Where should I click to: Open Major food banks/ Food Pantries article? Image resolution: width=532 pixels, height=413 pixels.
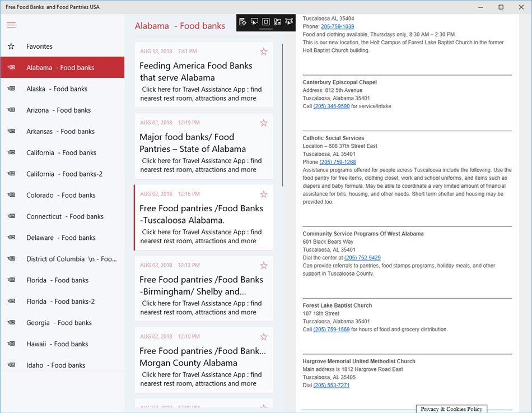pos(204,146)
